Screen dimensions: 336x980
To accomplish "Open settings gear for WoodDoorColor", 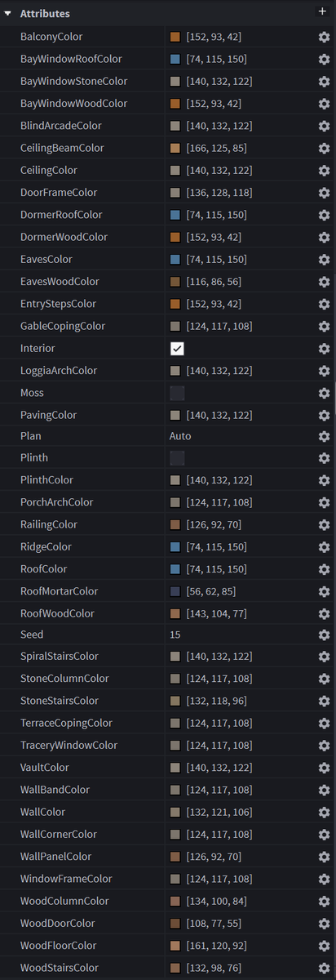I will click(x=324, y=924).
